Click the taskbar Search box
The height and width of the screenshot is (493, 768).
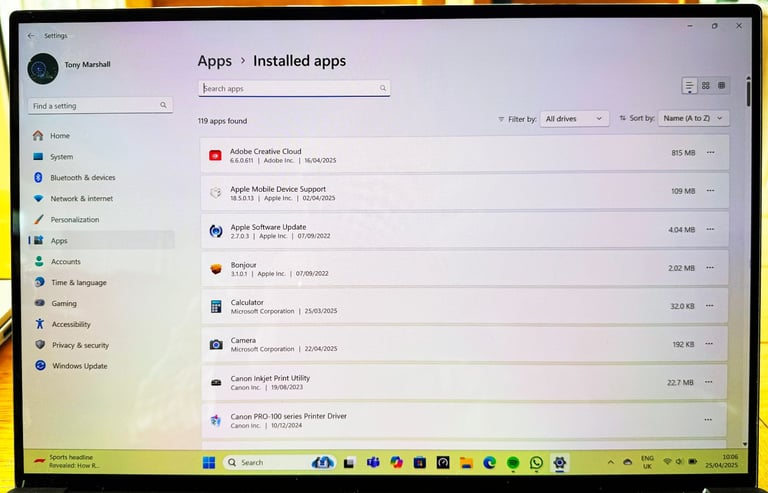point(279,462)
